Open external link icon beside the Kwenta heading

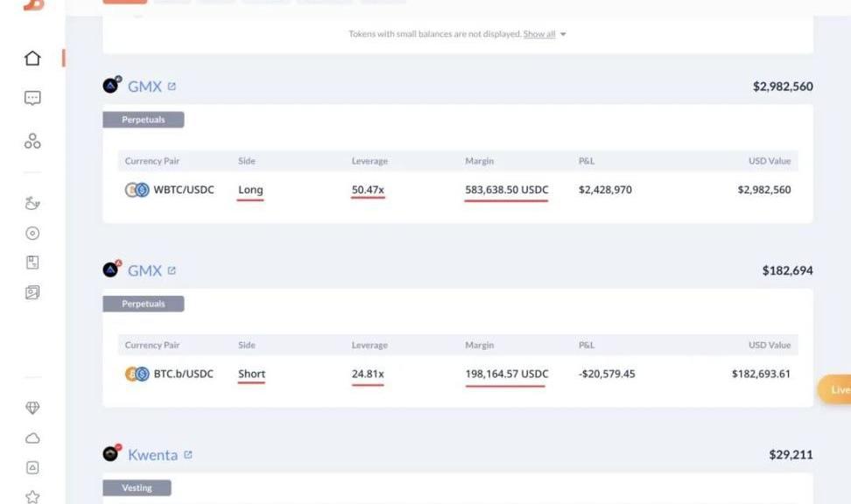187,455
